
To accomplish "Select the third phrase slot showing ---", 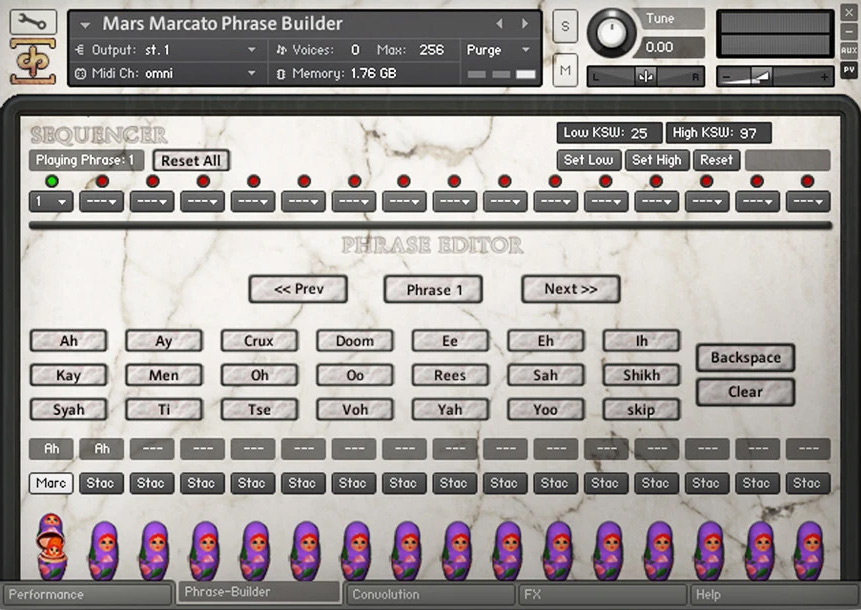I will pos(152,449).
